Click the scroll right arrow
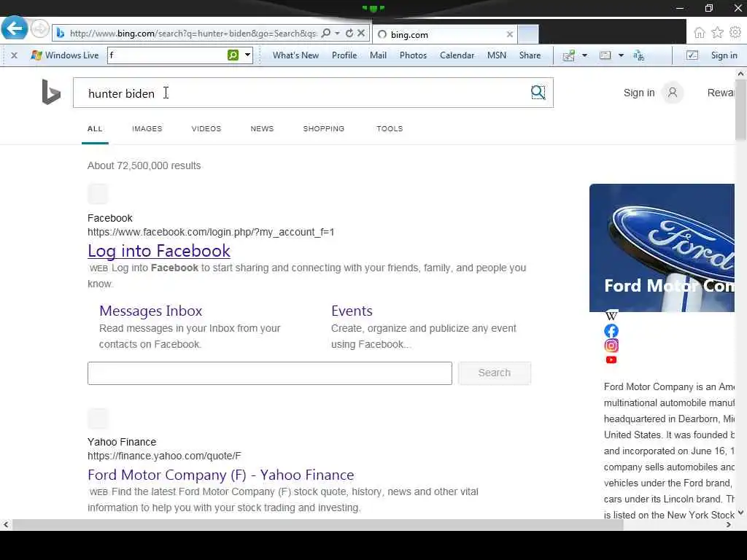The height and width of the screenshot is (560, 747). [x=729, y=525]
